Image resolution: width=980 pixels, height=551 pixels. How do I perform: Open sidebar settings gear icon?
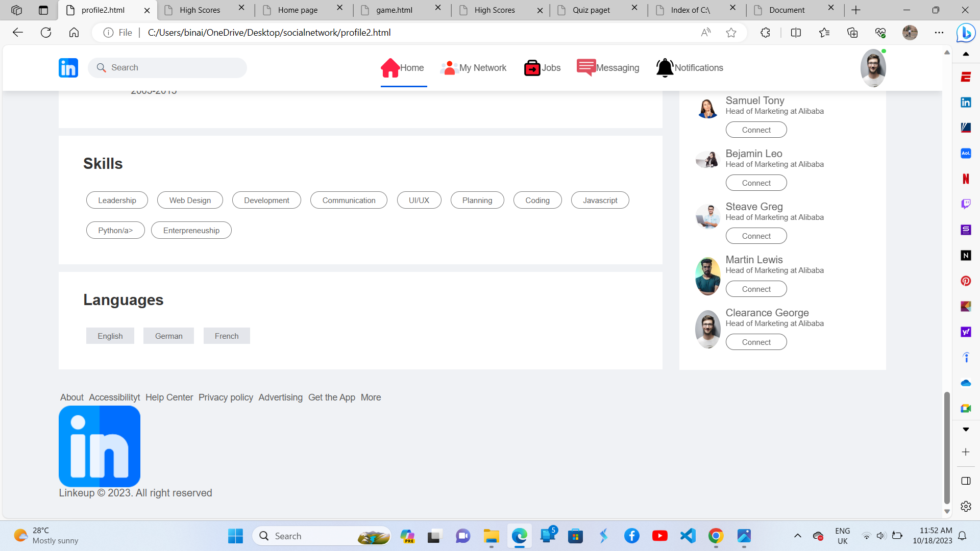point(966,506)
